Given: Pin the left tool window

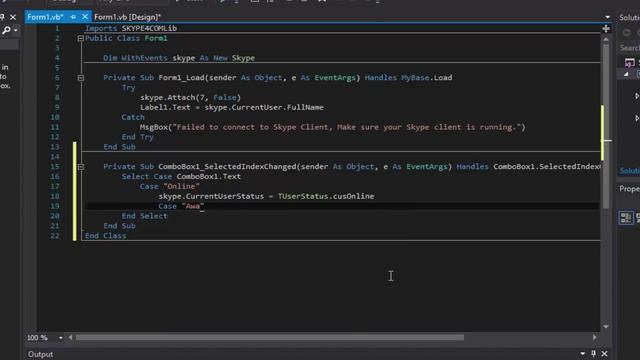Looking at the screenshot, I should [x=2, y=17].
